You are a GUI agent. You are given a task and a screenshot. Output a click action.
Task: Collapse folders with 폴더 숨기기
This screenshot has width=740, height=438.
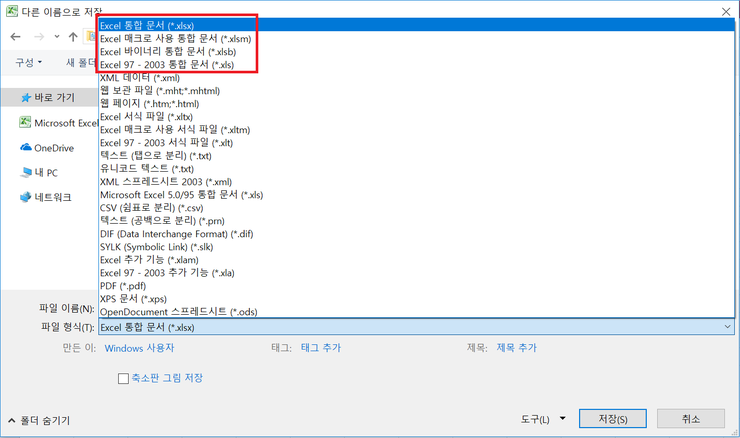pyautogui.click(x=38, y=420)
